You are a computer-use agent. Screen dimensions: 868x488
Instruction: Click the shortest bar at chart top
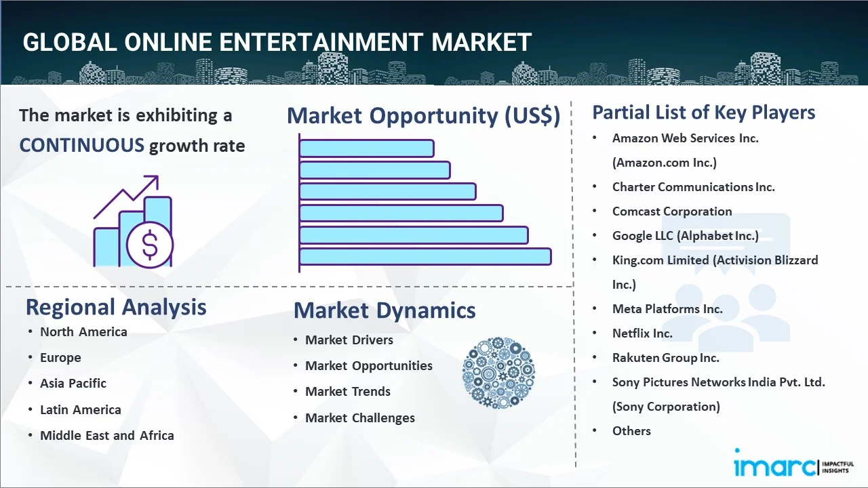tap(366, 148)
